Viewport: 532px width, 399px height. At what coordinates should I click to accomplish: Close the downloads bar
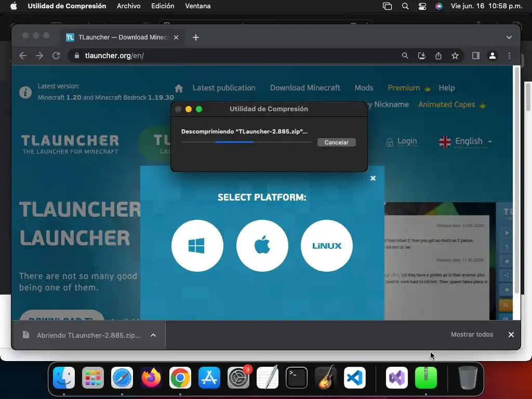click(x=511, y=335)
